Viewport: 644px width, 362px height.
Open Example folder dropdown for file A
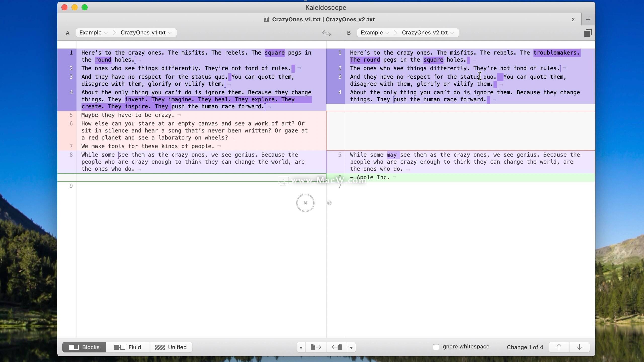point(93,33)
